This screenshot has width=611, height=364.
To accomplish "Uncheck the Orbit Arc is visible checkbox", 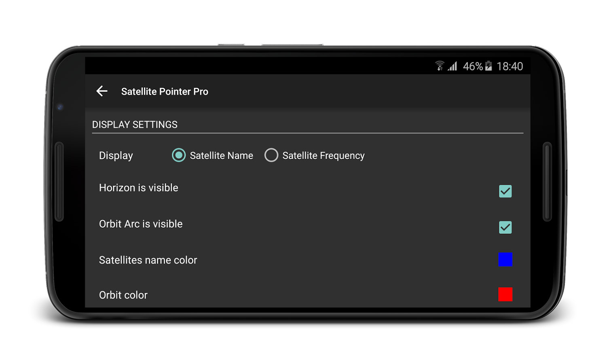I will (x=505, y=227).
